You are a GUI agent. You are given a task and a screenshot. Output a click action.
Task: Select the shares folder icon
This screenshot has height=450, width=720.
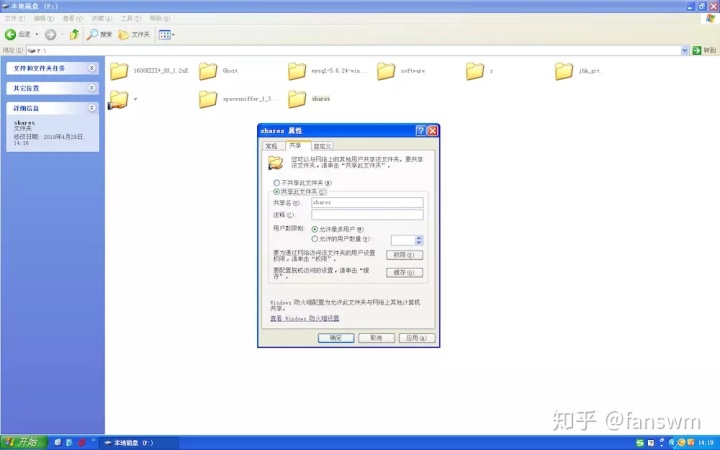pos(297,99)
